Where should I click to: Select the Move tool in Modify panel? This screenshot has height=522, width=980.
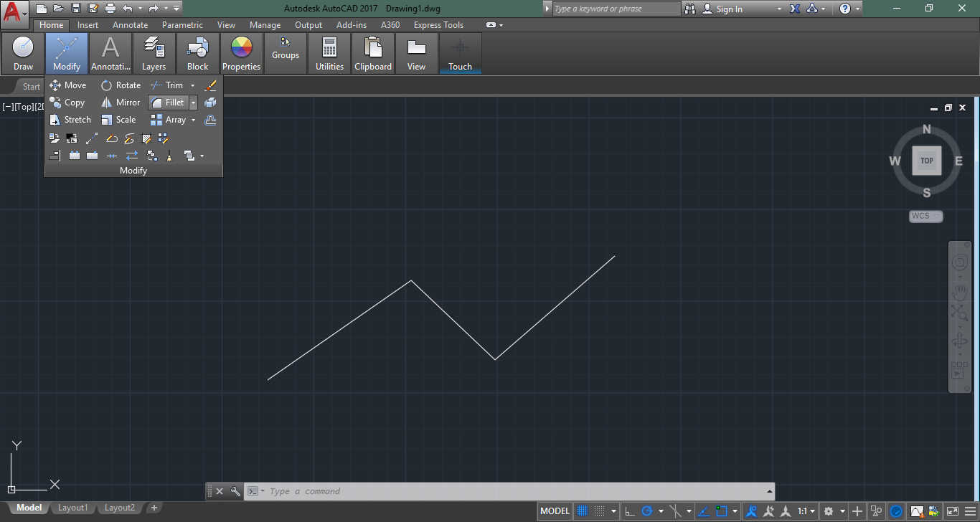(68, 85)
